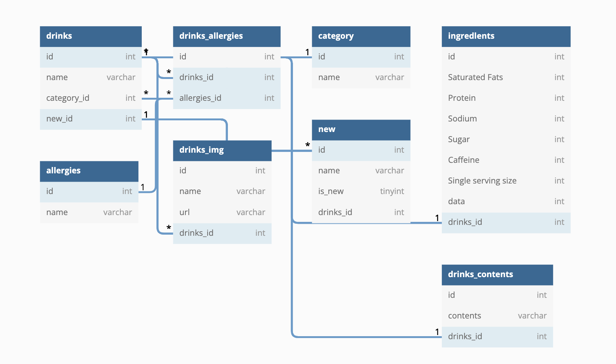Click the drinks_contents table header
Image resolution: width=616 pixels, height=364 pixels.
[497, 275]
